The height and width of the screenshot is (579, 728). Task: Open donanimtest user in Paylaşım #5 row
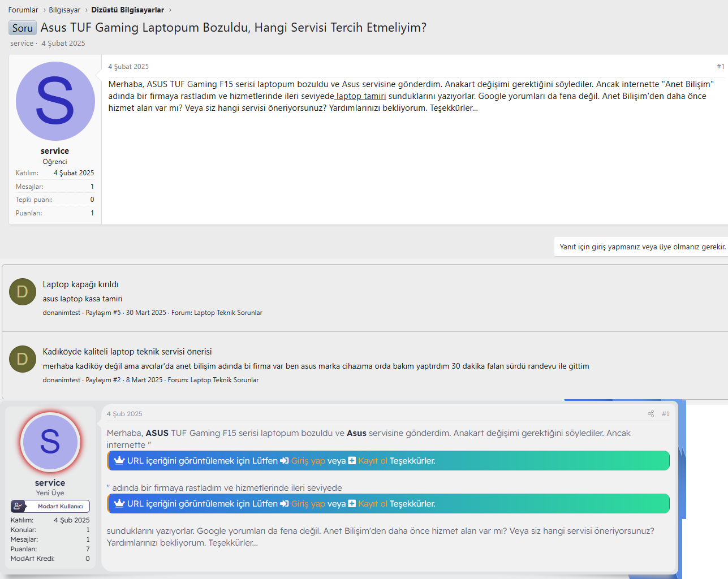(x=62, y=313)
